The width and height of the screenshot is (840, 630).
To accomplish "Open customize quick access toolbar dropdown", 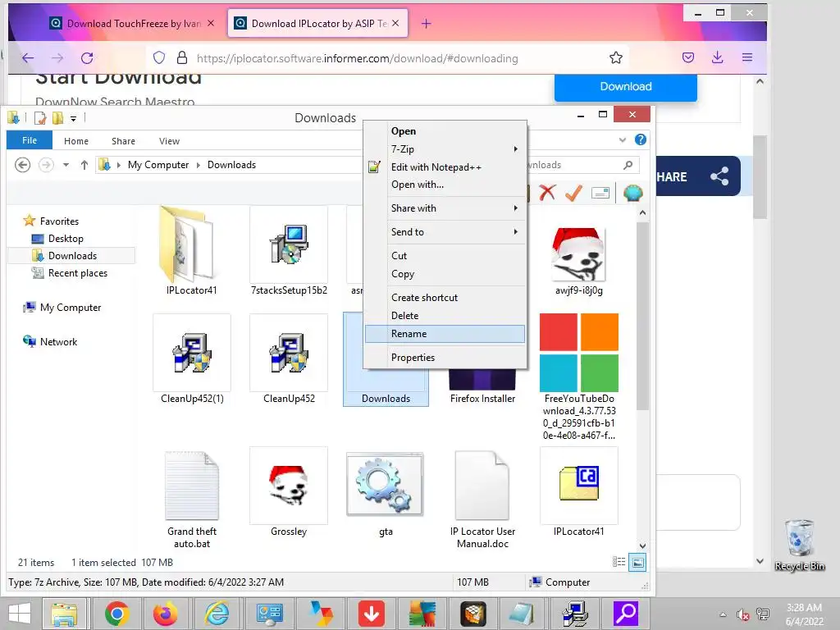I will point(73,118).
